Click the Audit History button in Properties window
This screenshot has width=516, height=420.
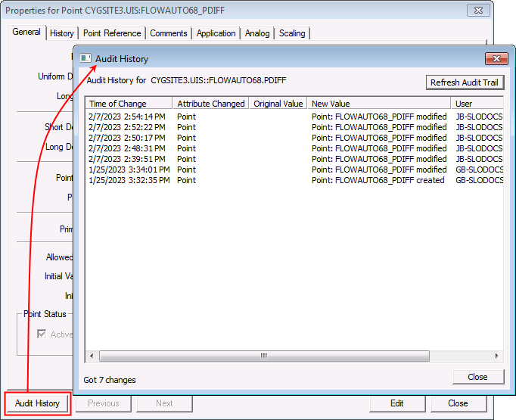(37, 403)
